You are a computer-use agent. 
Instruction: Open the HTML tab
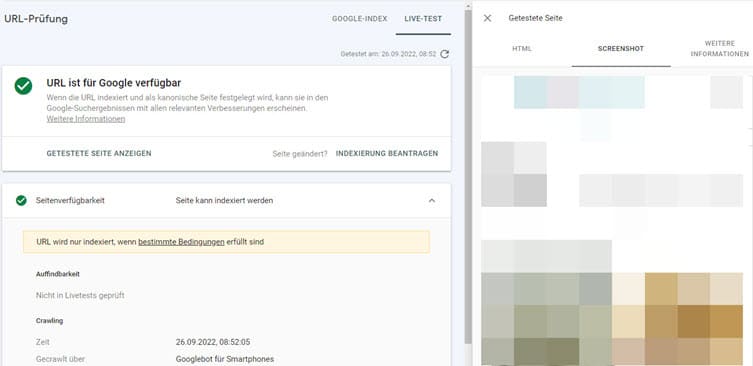[522, 49]
